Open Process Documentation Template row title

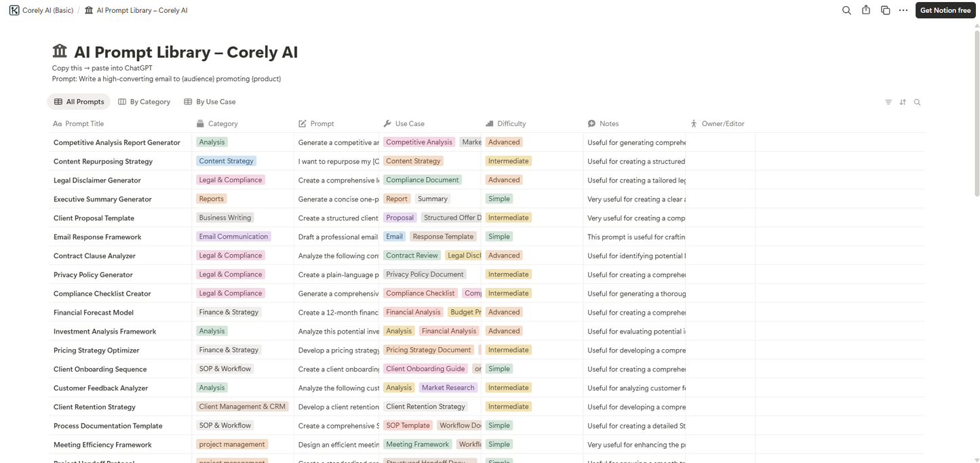[108, 426]
